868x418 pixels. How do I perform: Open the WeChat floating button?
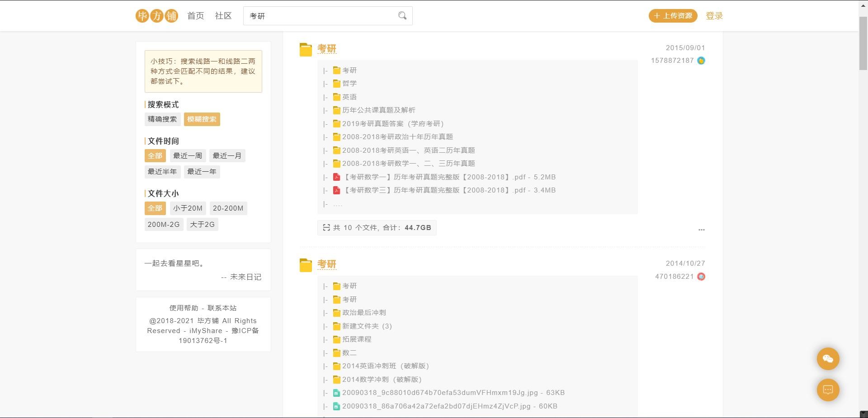(828, 359)
